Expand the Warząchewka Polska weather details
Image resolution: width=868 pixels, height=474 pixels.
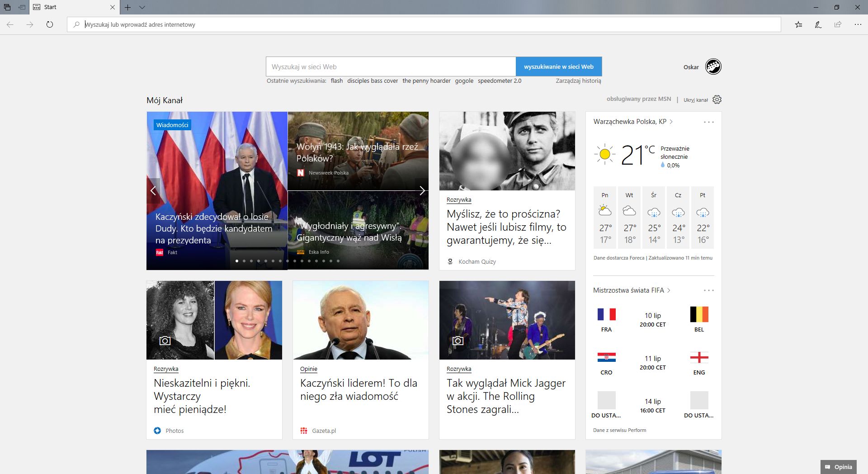tap(671, 122)
